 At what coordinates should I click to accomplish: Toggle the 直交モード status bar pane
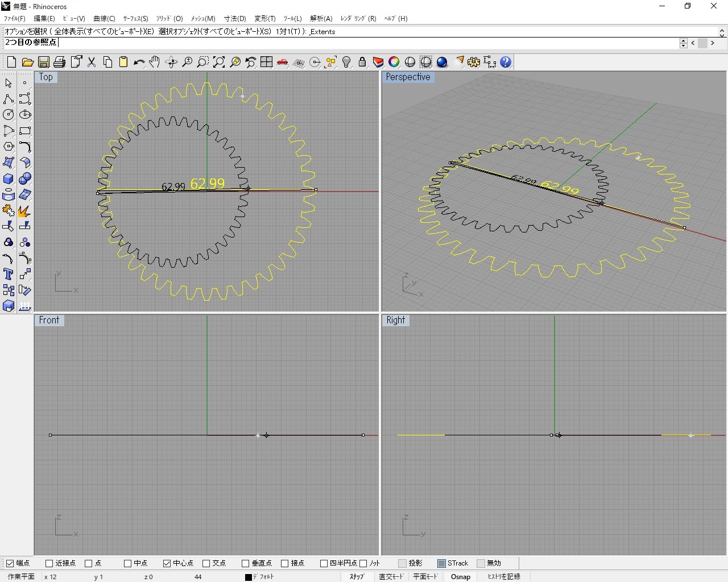(391, 576)
